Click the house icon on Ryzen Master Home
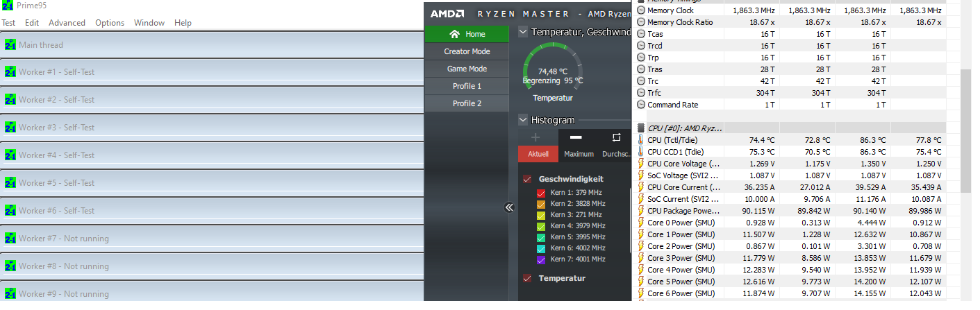 [455, 34]
